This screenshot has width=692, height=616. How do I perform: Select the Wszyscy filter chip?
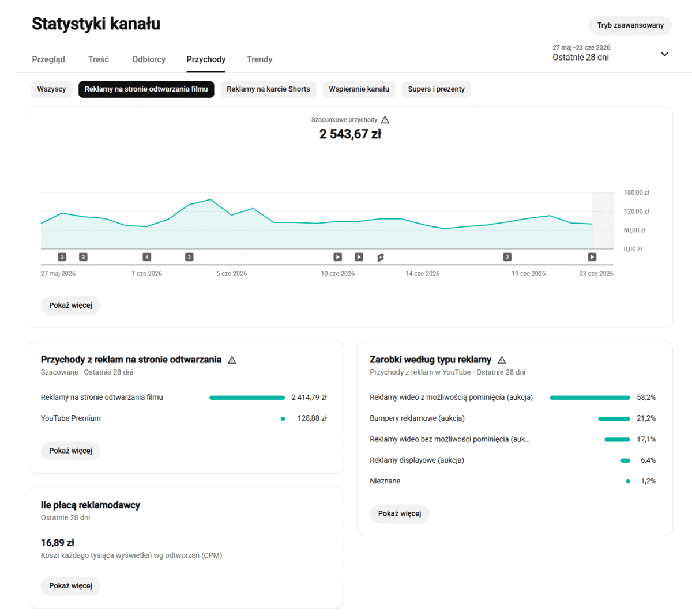point(51,89)
